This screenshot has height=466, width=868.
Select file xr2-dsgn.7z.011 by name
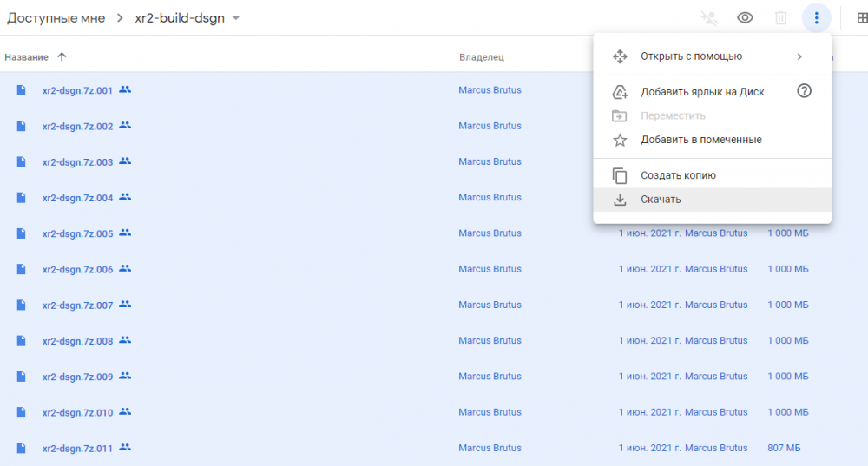(77, 449)
